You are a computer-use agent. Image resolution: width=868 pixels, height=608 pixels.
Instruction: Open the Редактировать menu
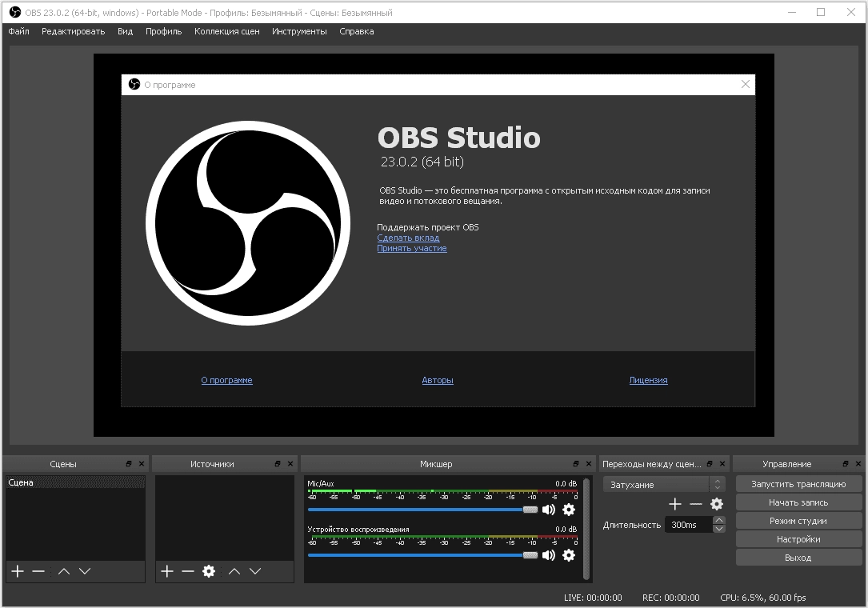pyautogui.click(x=73, y=31)
